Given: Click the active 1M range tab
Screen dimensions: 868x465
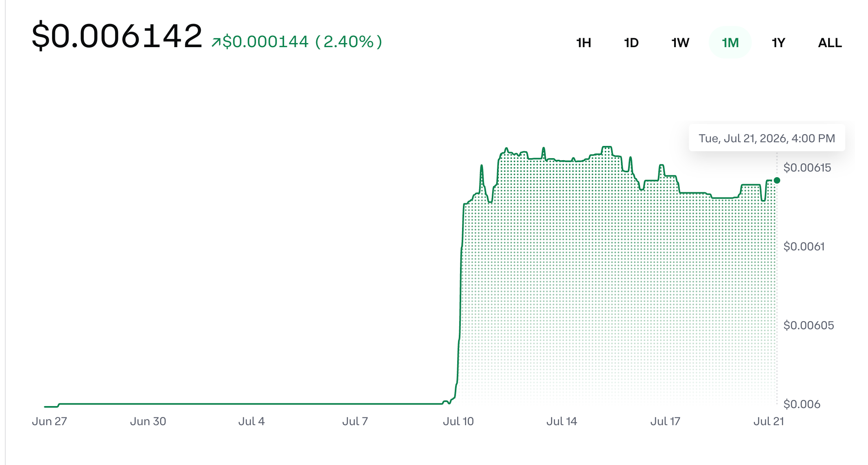Looking at the screenshot, I should [730, 43].
